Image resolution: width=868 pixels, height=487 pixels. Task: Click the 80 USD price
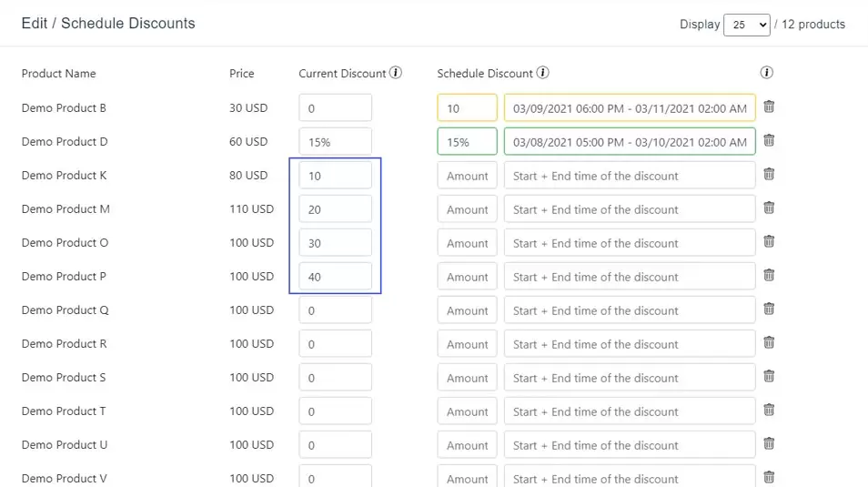(248, 176)
